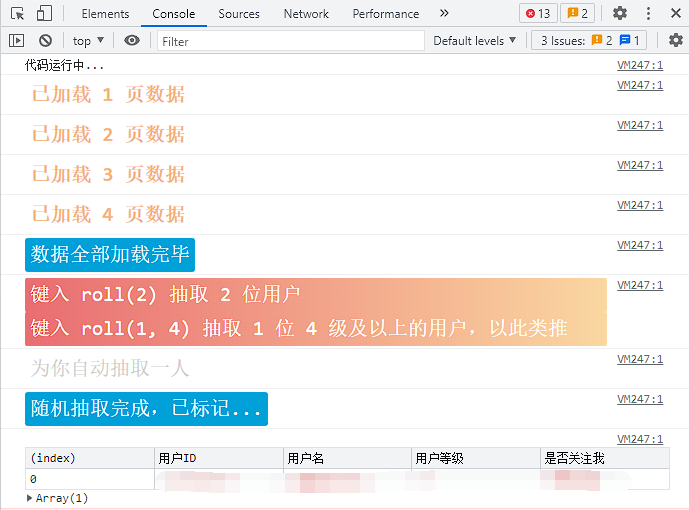Show more DevTools tabs via chevrons

pyautogui.click(x=444, y=14)
